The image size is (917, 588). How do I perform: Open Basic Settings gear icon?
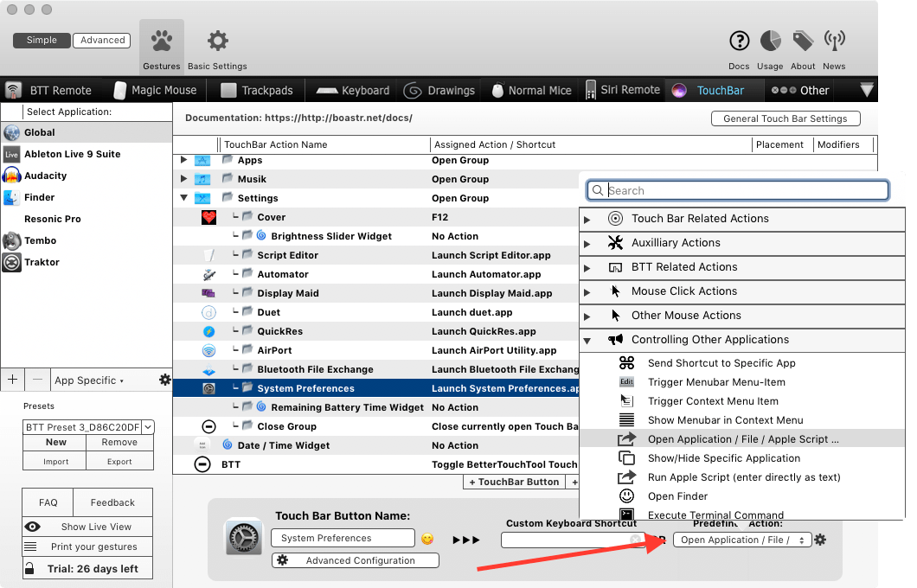(x=217, y=42)
